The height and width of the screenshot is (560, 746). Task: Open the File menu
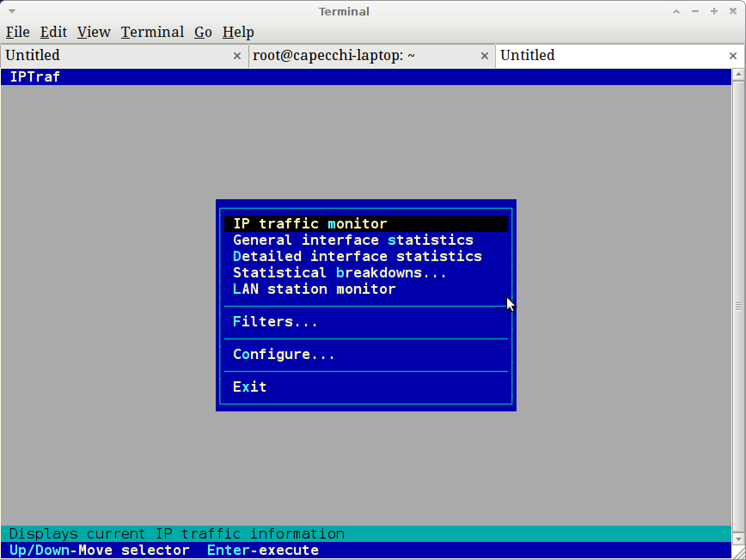(x=17, y=32)
